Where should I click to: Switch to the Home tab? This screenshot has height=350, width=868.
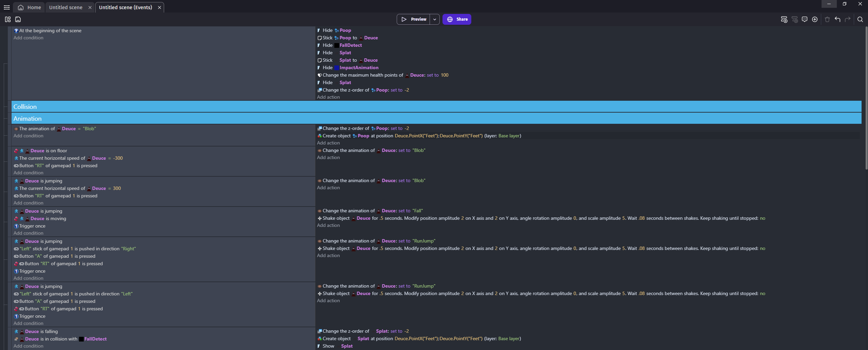[x=30, y=7]
